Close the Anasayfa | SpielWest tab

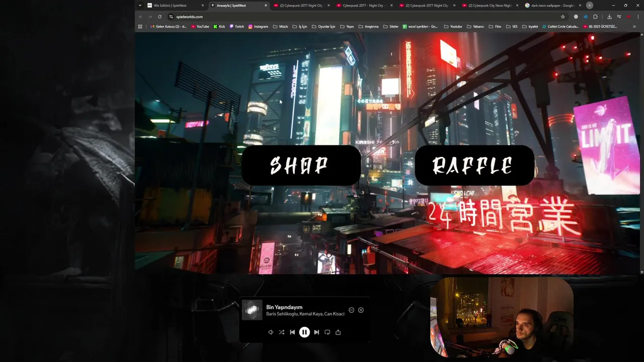pos(266,6)
